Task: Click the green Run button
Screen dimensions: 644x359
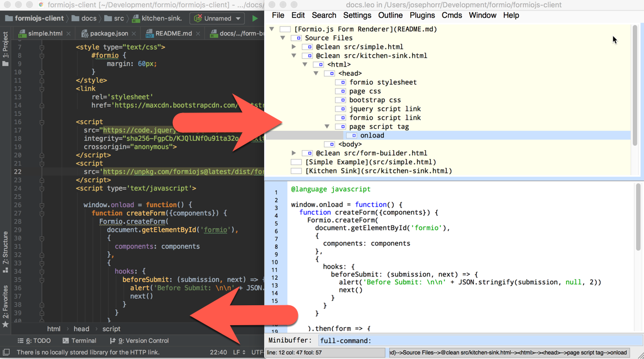Action: pyautogui.click(x=255, y=18)
